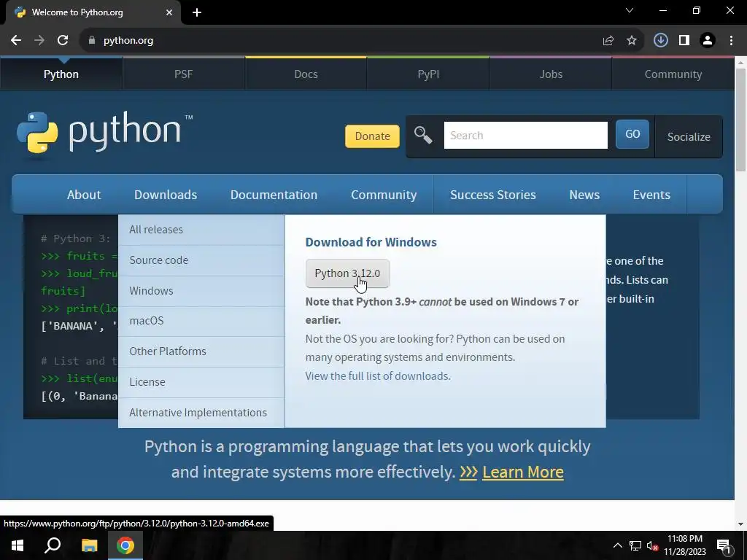Viewport: 747px width, 560px height.
Task: Open the Events navigation menu
Action: [651, 195]
